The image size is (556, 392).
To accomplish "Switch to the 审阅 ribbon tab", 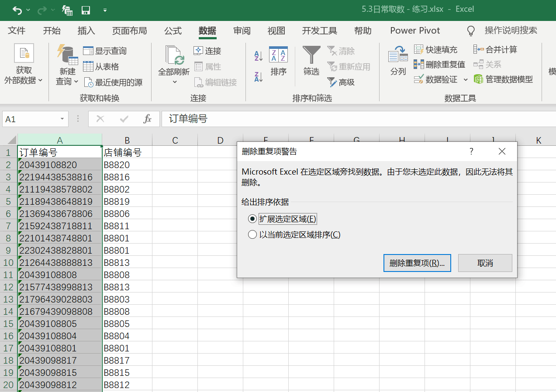I will 242,31.
